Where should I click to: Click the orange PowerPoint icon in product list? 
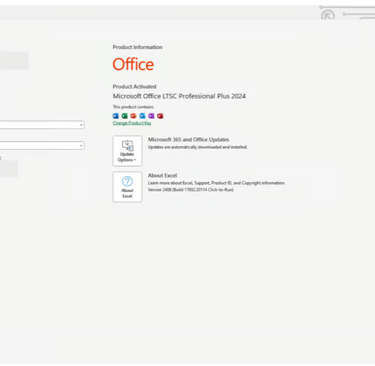pyautogui.click(x=133, y=116)
